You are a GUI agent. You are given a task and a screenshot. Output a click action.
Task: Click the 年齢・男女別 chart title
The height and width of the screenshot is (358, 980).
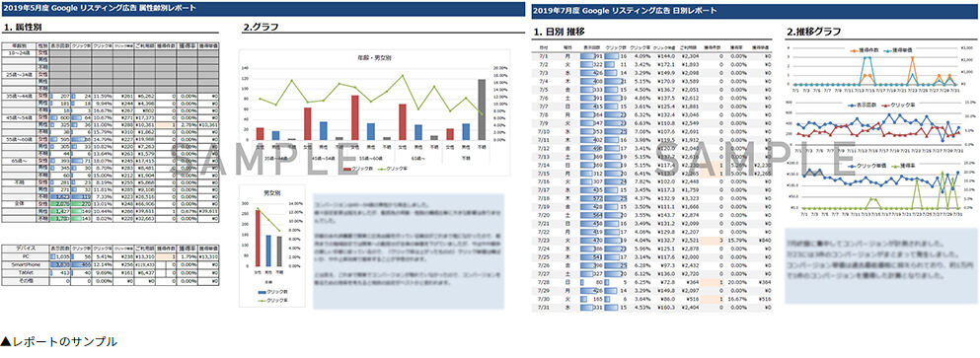pyautogui.click(x=374, y=58)
